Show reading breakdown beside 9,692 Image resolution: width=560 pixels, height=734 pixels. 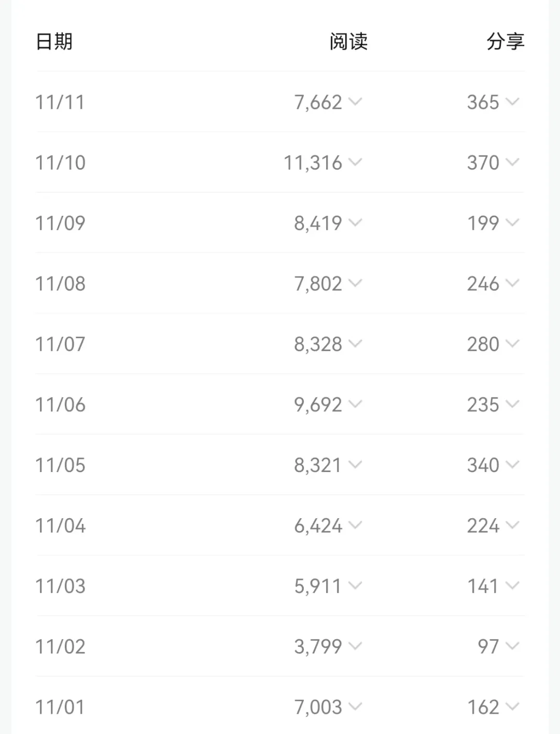[355, 404]
